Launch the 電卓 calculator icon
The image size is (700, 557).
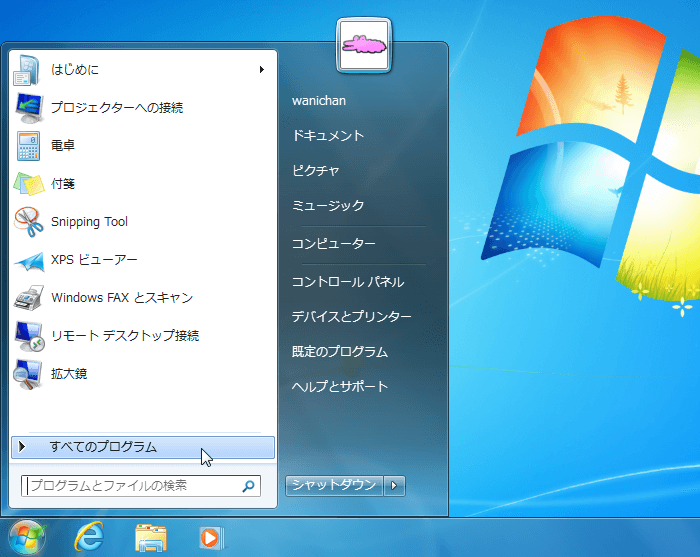pyautogui.click(x=29, y=145)
